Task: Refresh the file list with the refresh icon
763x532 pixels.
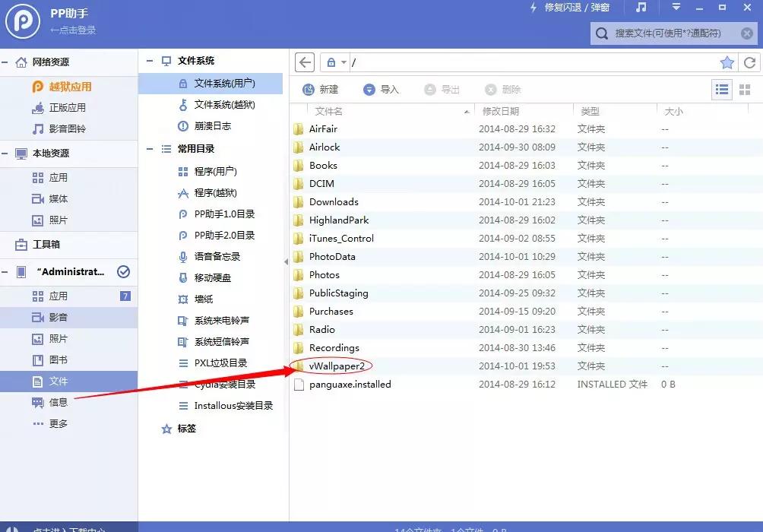Action: pos(750,62)
